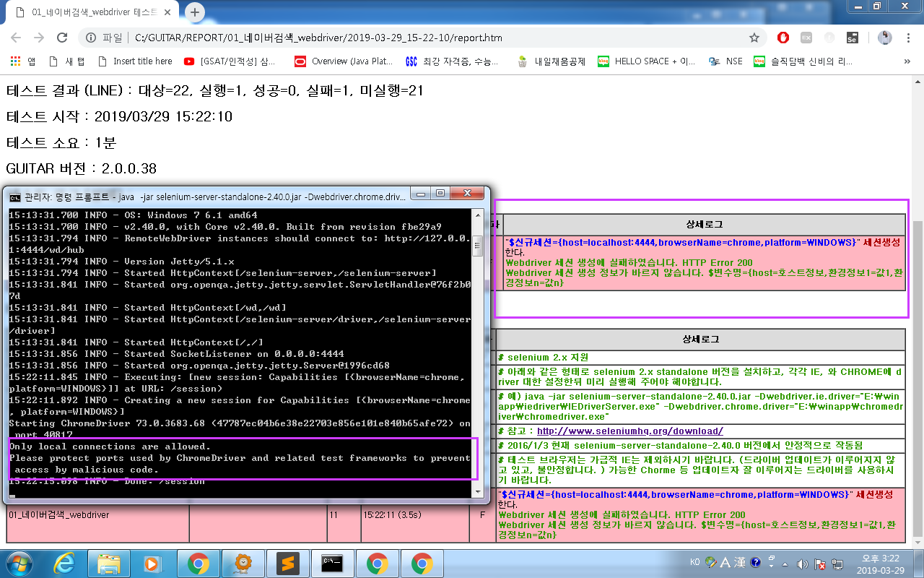
Task: Open the Chrome three-dot menu
Action: click(907, 37)
